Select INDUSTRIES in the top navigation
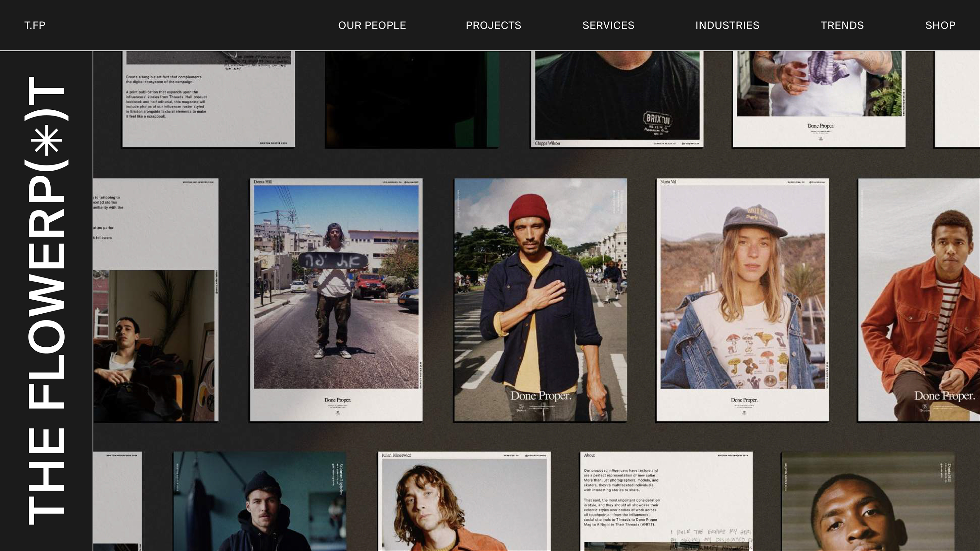 coord(727,25)
